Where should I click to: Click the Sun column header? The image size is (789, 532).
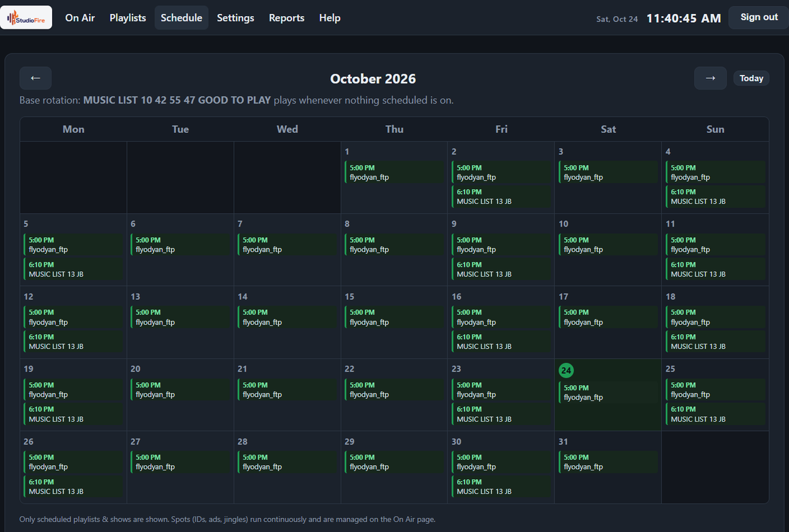click(715, 129)
